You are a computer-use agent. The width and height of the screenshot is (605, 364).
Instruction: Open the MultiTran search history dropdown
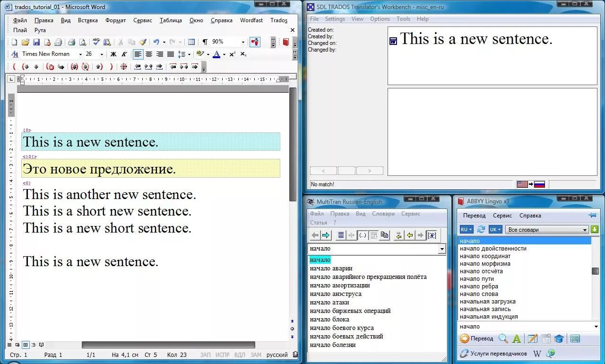pyautogui.click(x=442, y=249)
